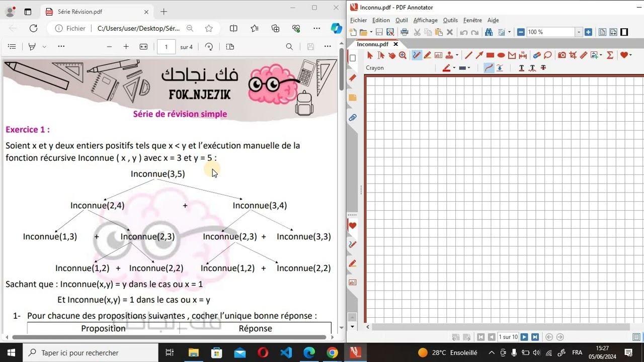Click the Undo arrow in PDF Annotator
644x362 pixels.
(x=464, y=32)
